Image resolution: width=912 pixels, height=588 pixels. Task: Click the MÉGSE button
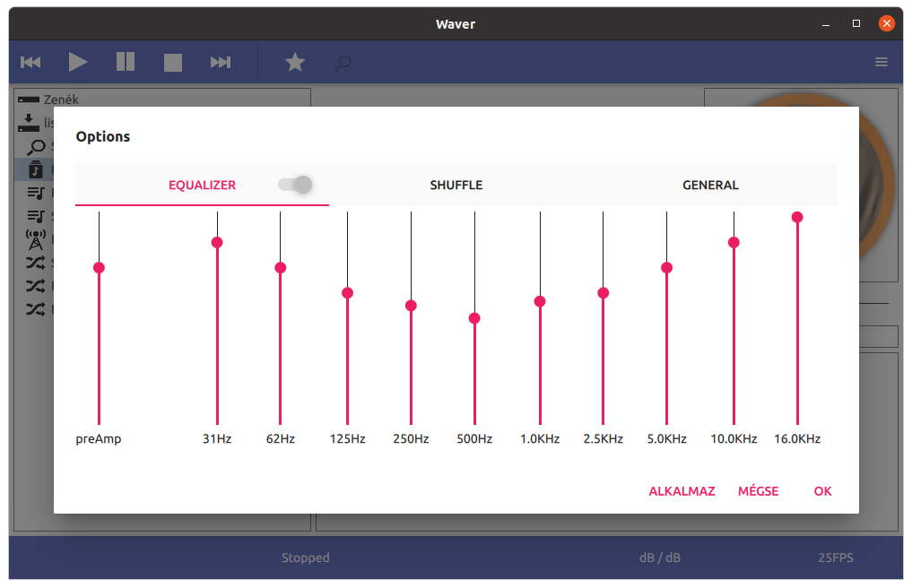(x=758, y=490)
